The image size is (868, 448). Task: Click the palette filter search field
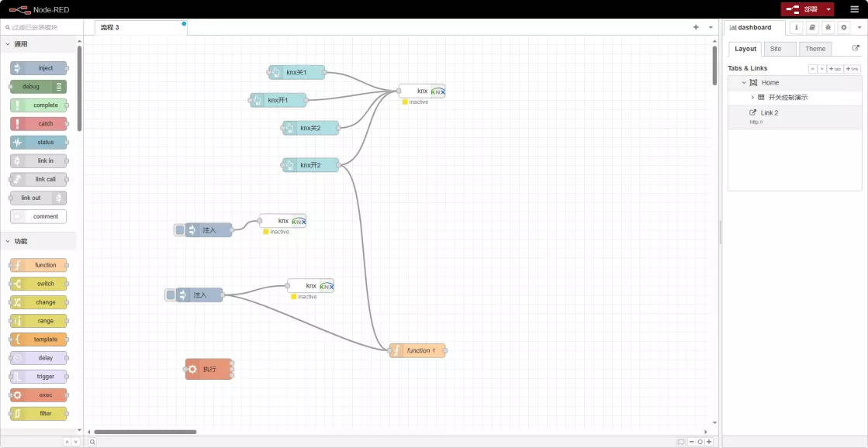43,27
